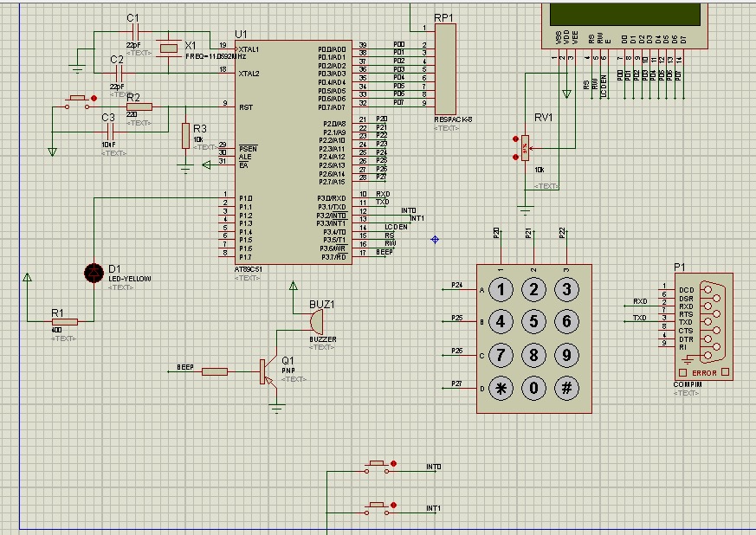The image size is (756, 535).
Task: Select capacitor C1 22pF
Action: coord(135,32)
